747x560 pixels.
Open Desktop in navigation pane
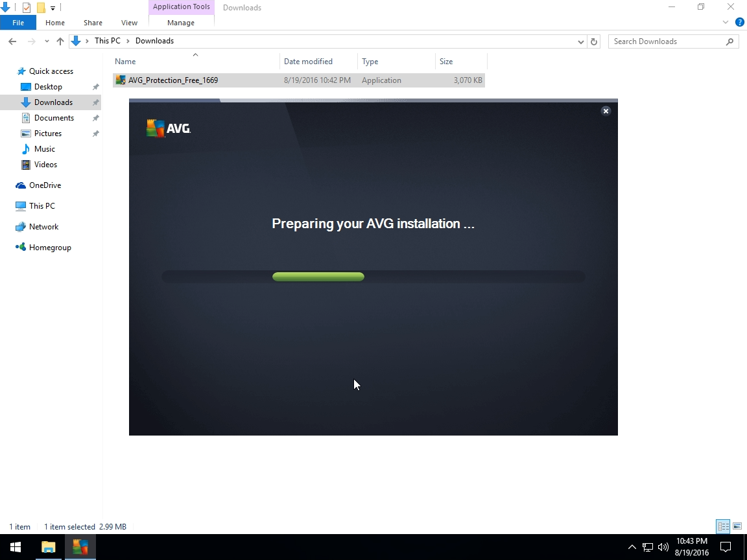48,87
